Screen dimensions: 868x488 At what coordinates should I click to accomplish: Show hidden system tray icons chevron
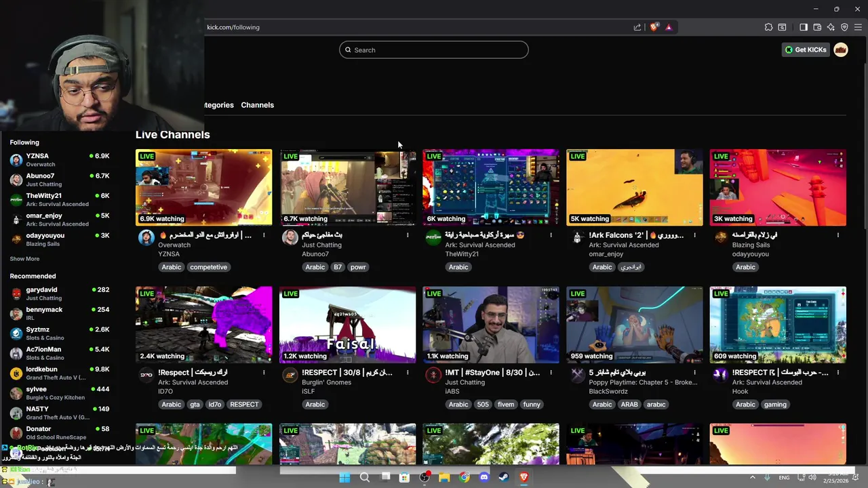tap(752, 477)
